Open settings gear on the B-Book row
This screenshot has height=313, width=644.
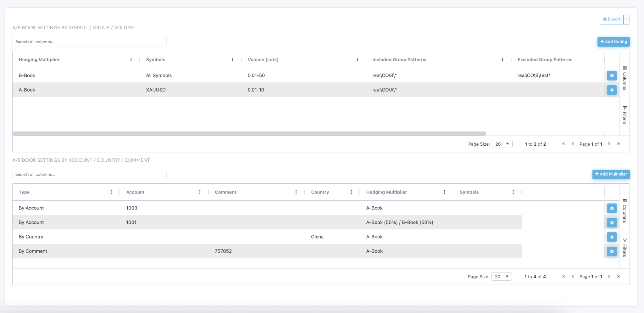[x=611, y=75]
